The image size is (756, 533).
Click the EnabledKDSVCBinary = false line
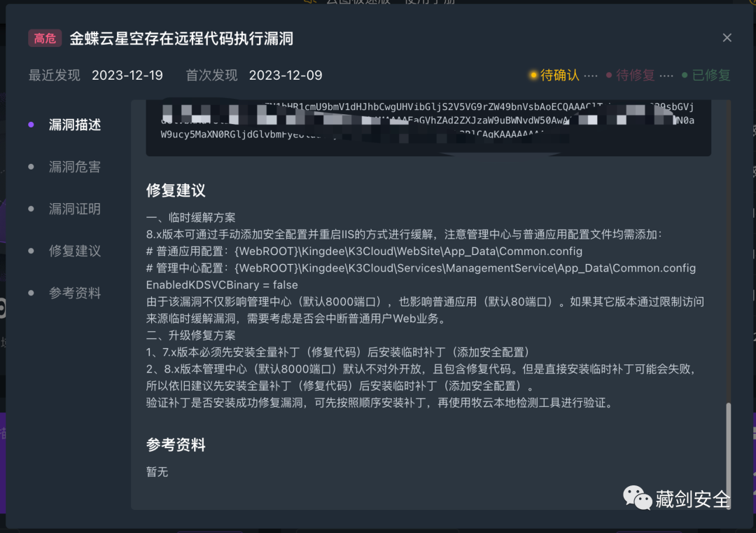(222, 285)
